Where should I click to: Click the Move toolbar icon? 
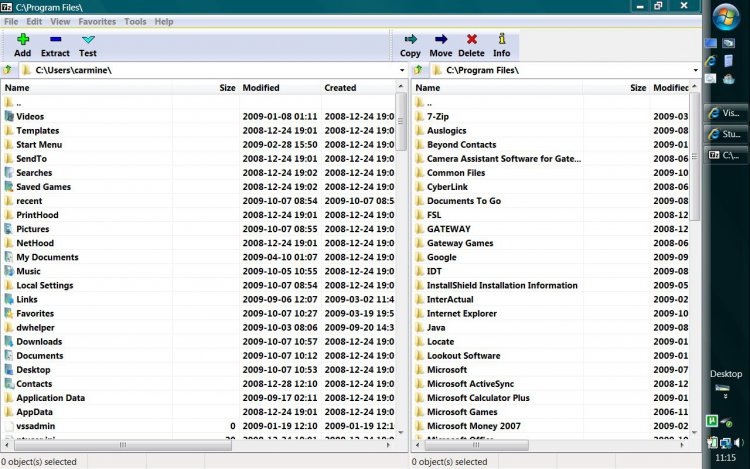(441, 39)
